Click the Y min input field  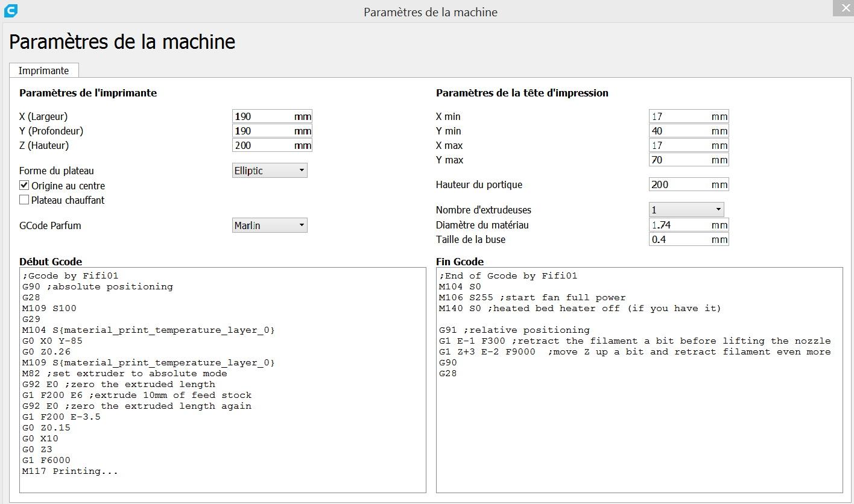point(689,131)
